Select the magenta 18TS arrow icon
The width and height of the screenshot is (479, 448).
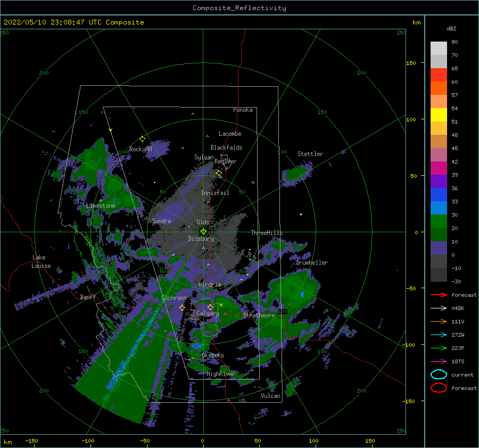[x=439, y=361]
